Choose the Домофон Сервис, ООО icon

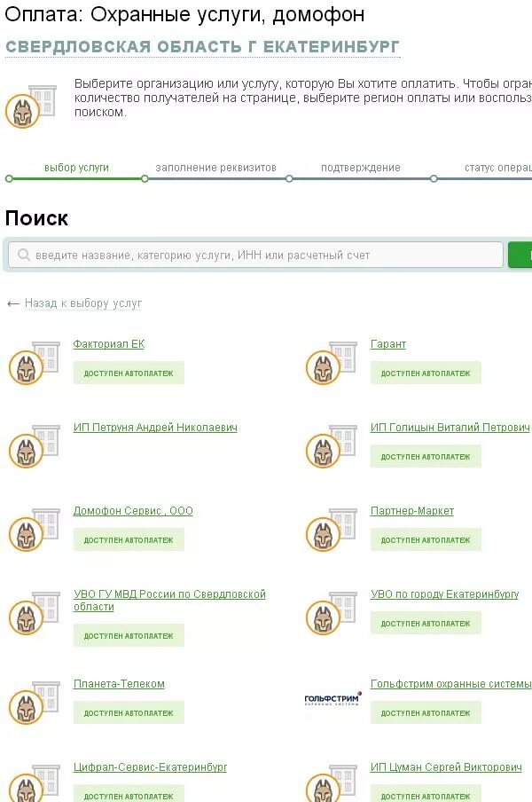(x=35, y=530)
